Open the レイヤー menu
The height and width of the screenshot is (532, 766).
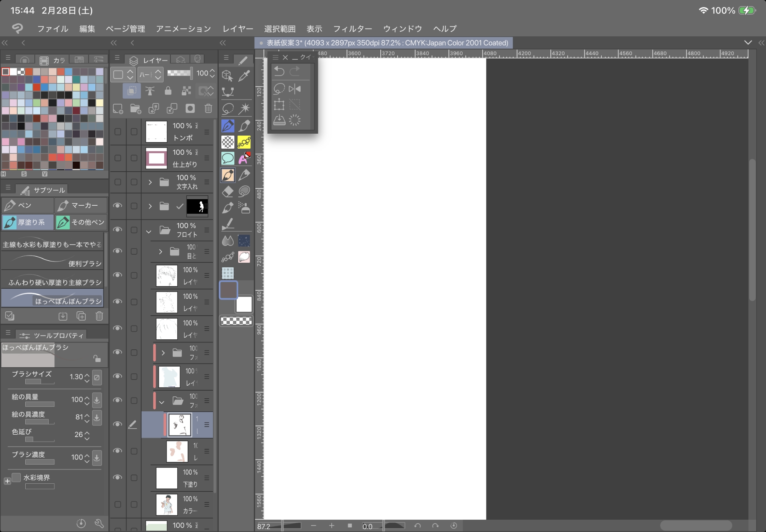pos(238,29)
